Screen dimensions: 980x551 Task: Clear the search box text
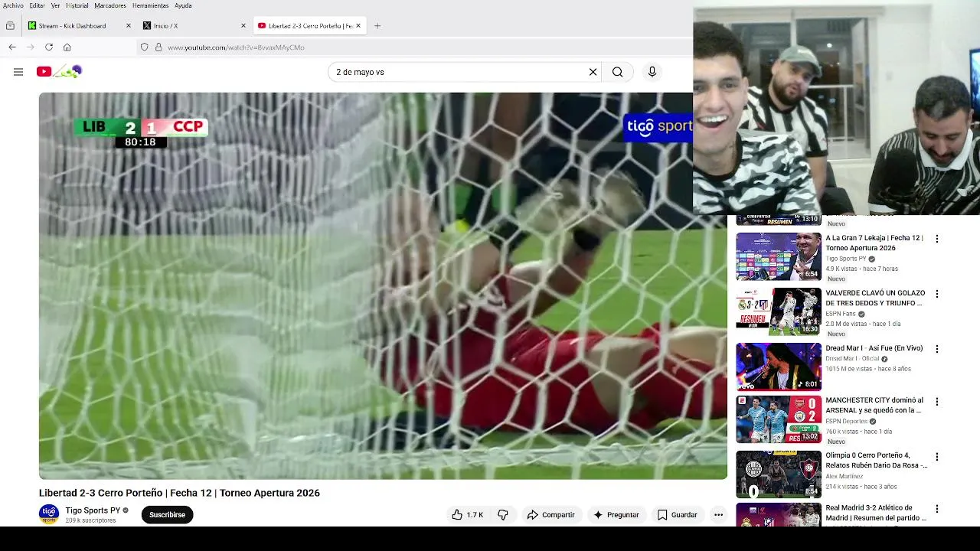click(x=593, y=72)
